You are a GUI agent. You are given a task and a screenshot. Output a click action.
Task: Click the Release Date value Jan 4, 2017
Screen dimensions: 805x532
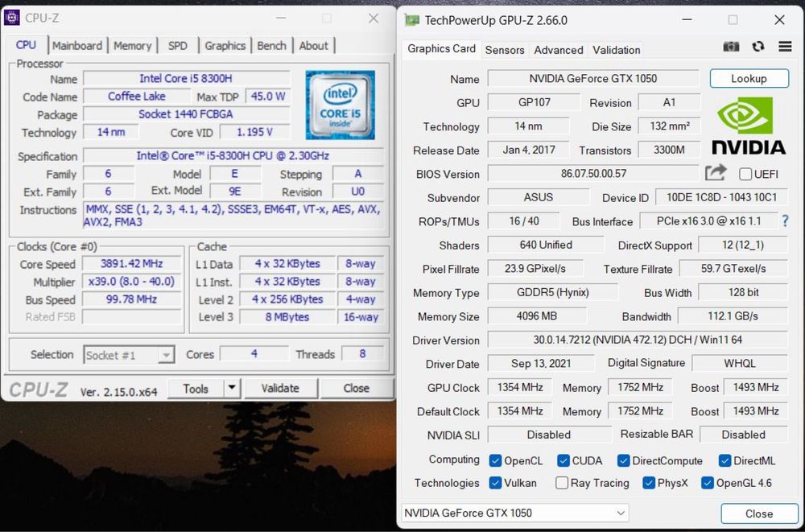pyautogui.click(x=528, y=150)
